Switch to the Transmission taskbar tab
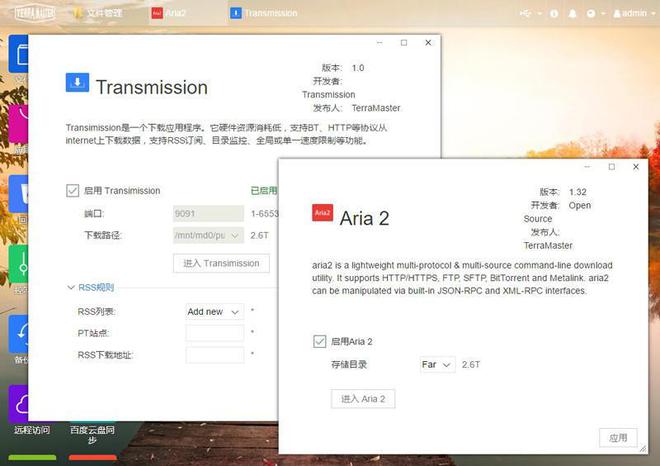660x466 pixels. point(264,13)
